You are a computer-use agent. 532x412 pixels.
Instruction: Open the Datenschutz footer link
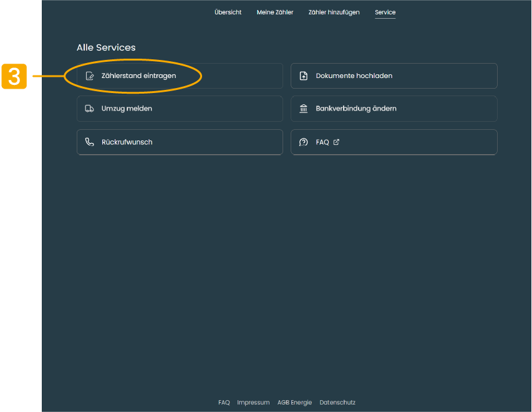(337, 403)
